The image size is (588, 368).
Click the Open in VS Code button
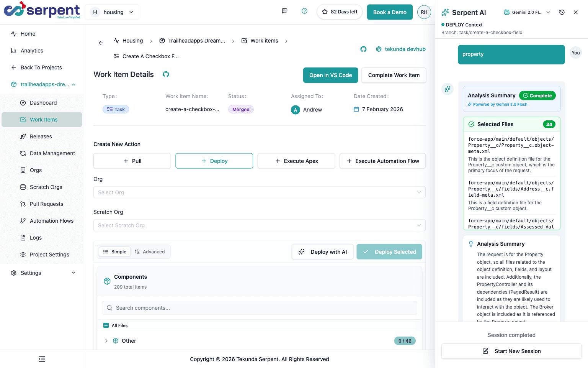click(330, 75)
